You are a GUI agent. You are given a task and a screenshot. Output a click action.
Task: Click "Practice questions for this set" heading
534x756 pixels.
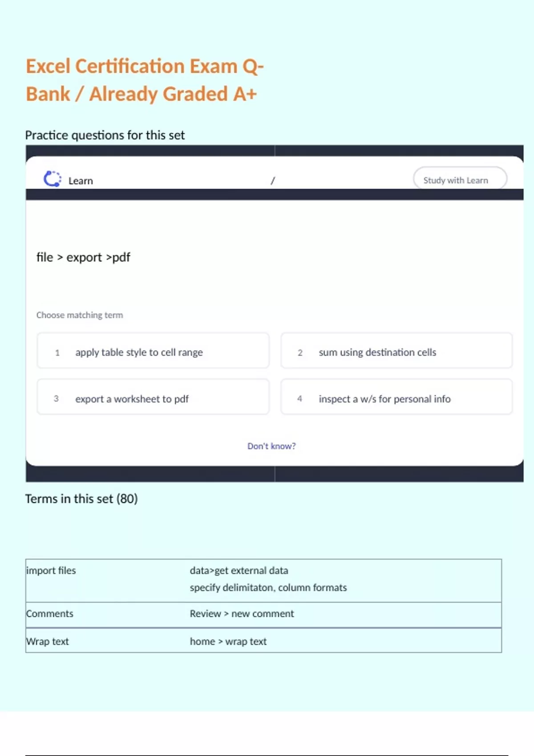click(x=105, y=135)
